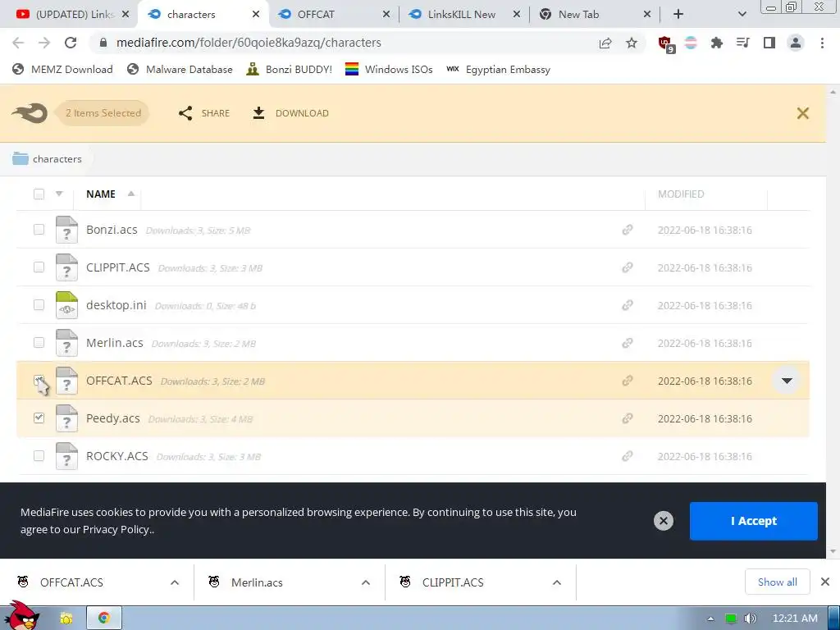The height and width of the screenshot is (630, 840).
Task: Uncheck the OFFCAT.ACS checkbox
Action: [x=39, y=381]
